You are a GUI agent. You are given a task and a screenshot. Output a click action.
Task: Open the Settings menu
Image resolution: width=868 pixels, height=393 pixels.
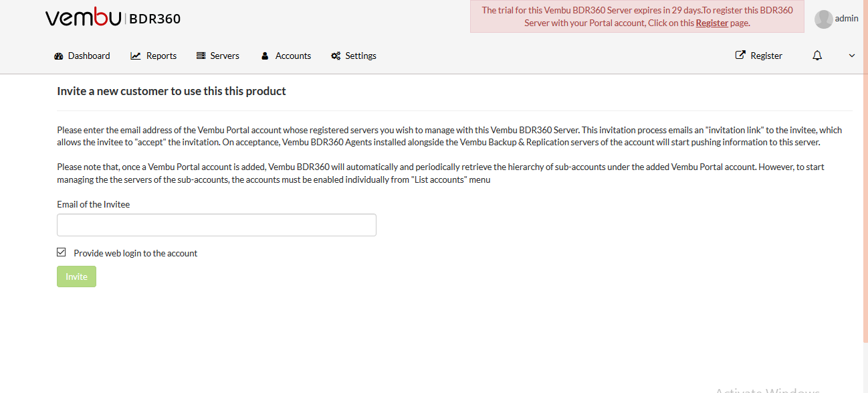354,56
